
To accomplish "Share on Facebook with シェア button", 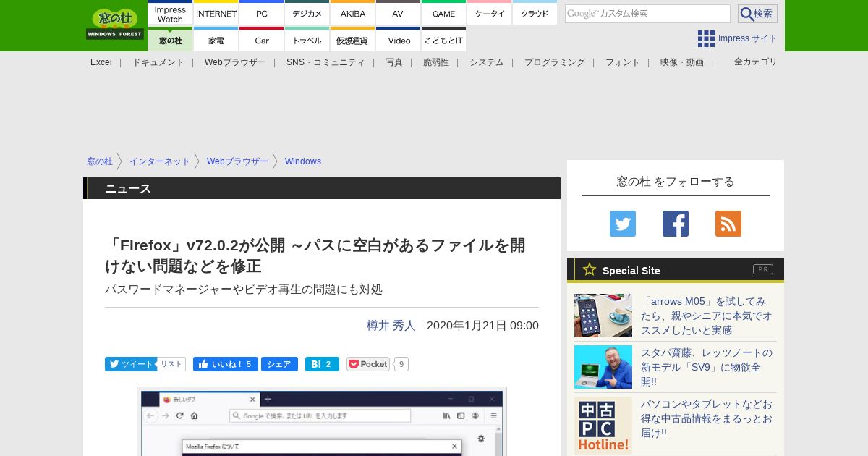I will point(279,364).
